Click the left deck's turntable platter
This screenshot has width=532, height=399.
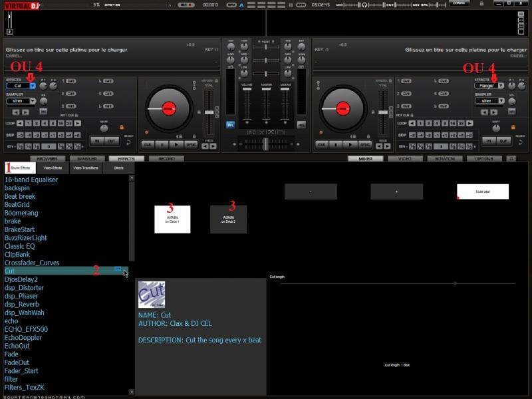tap(168, 107)
